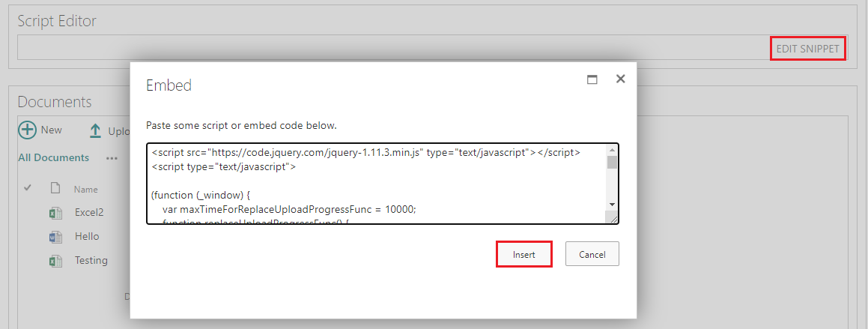Open the All Documents view
The height and width of the screenshot is (329, 868).
click(54, 158)
